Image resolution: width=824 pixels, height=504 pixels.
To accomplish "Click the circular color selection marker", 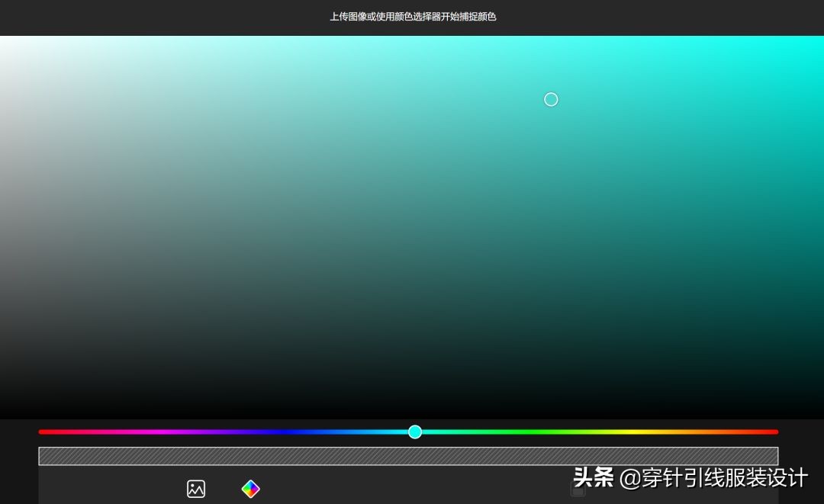I will click(551, 99).
